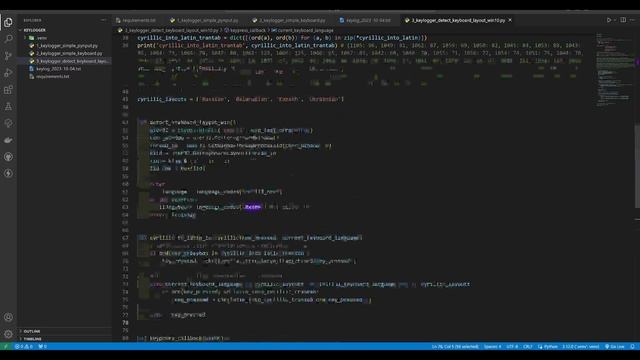Open the Docker whale view in activity bar
Image resolution: width=640 pixels, height=360 pixels.
[x=8, y=140]
